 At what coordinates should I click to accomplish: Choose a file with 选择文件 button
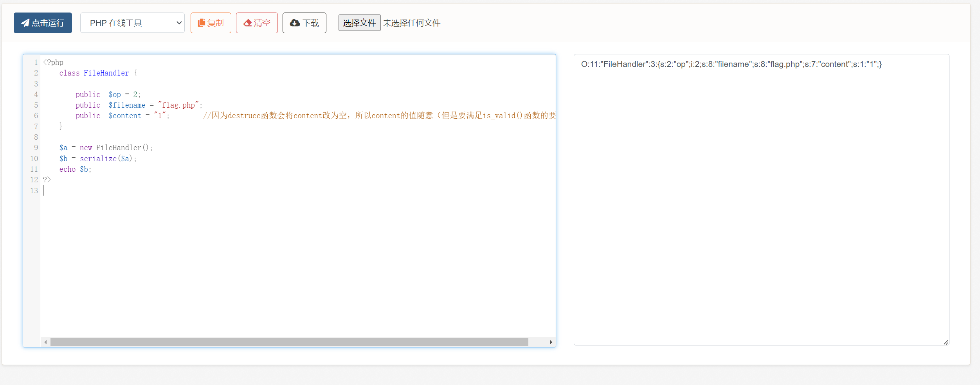coord(359,23)
